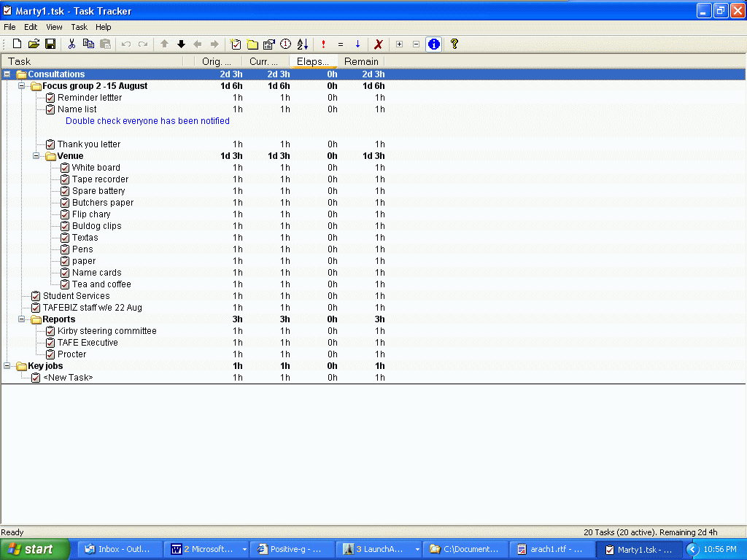Image resolution: width=747 pixels, height=560 pixels.
Task: Click the Remain column header
Action: 361,61
